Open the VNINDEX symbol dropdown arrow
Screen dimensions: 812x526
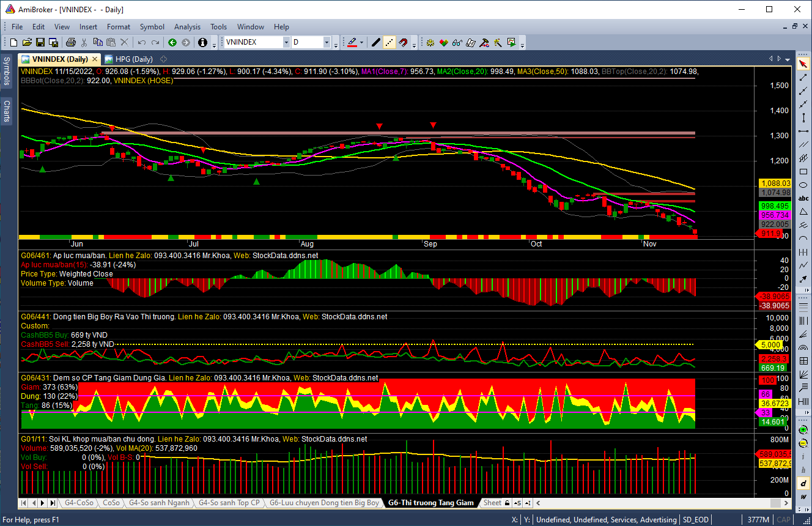click(x=286, y=42)
